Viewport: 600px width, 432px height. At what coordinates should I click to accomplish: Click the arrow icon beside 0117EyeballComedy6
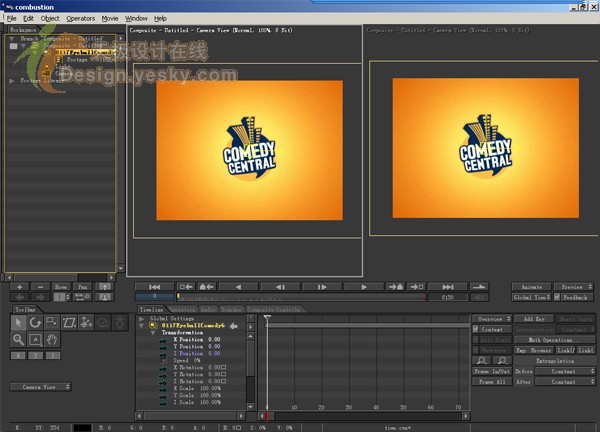(233, 326)
